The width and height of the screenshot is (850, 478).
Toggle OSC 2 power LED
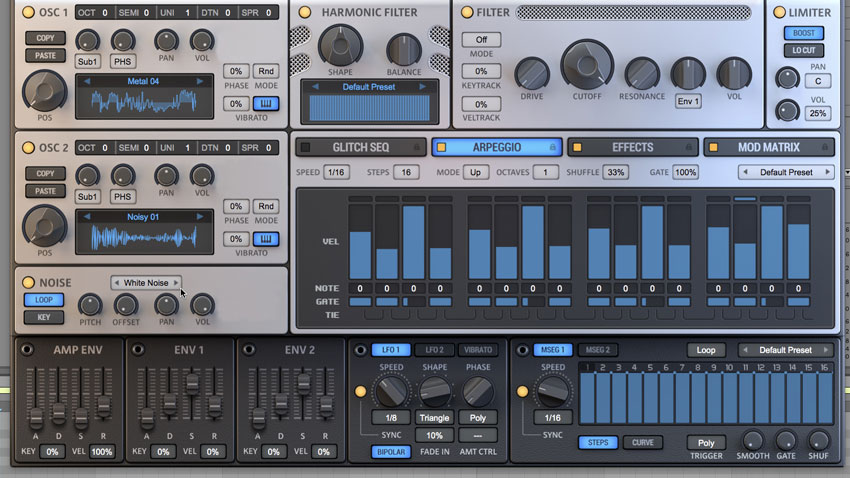28,147
